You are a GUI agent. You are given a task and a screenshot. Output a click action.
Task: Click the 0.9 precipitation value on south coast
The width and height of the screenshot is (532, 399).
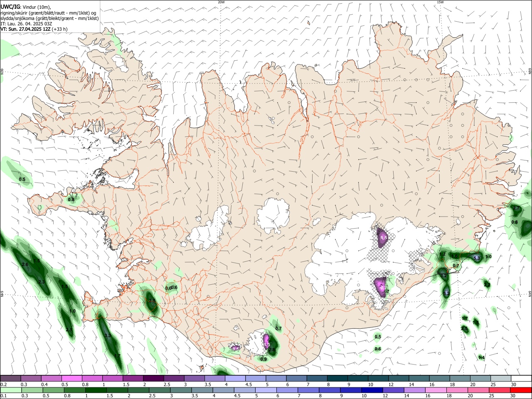[264, 359]
